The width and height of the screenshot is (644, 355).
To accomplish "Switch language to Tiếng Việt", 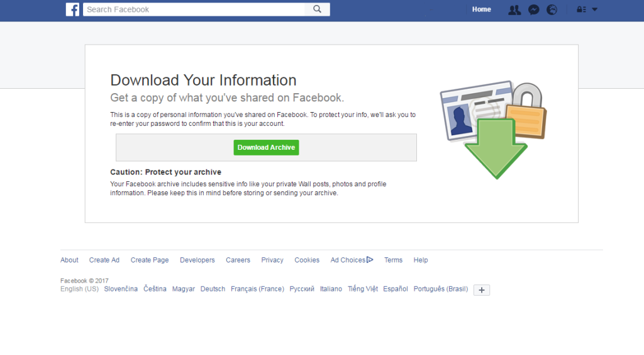I will (363, 289).
